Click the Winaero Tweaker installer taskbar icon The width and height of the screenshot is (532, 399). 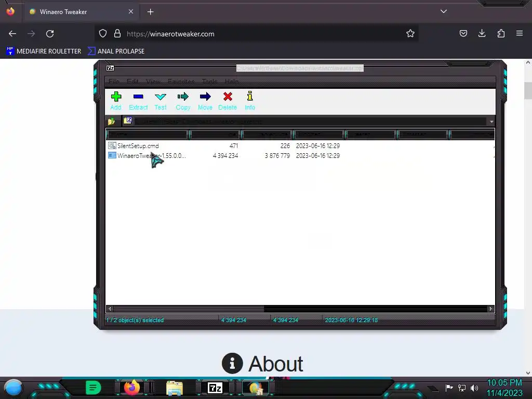256,388
